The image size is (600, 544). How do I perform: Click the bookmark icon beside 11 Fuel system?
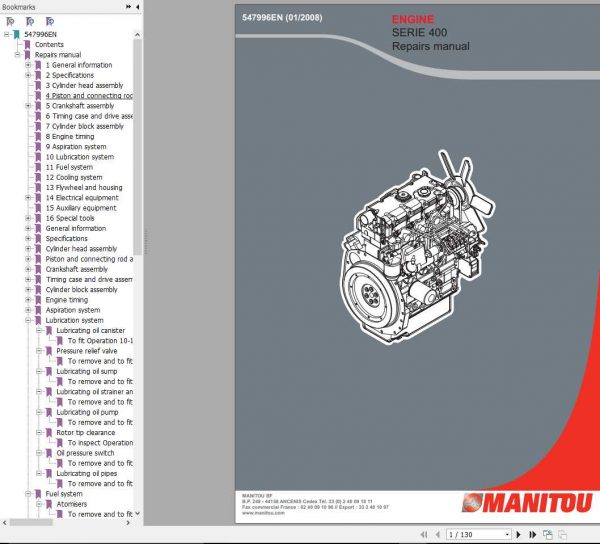click(x=38, y=167)
